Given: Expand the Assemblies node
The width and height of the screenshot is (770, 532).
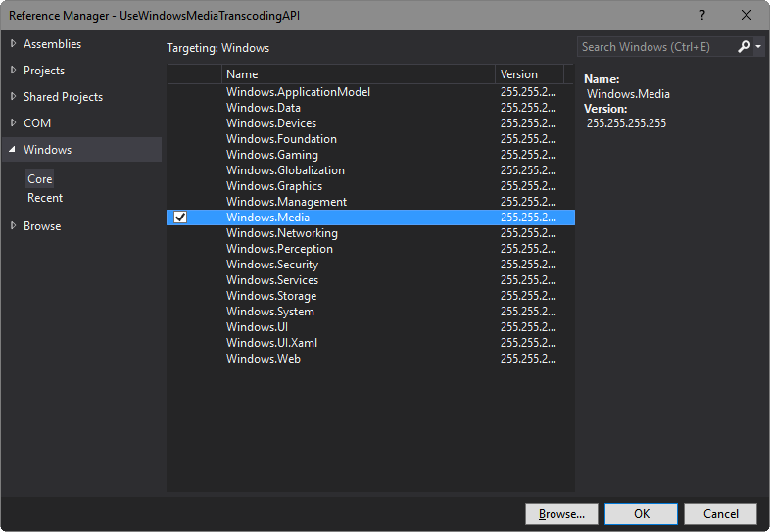Looking at the screenshot, I should pos(13,44).
